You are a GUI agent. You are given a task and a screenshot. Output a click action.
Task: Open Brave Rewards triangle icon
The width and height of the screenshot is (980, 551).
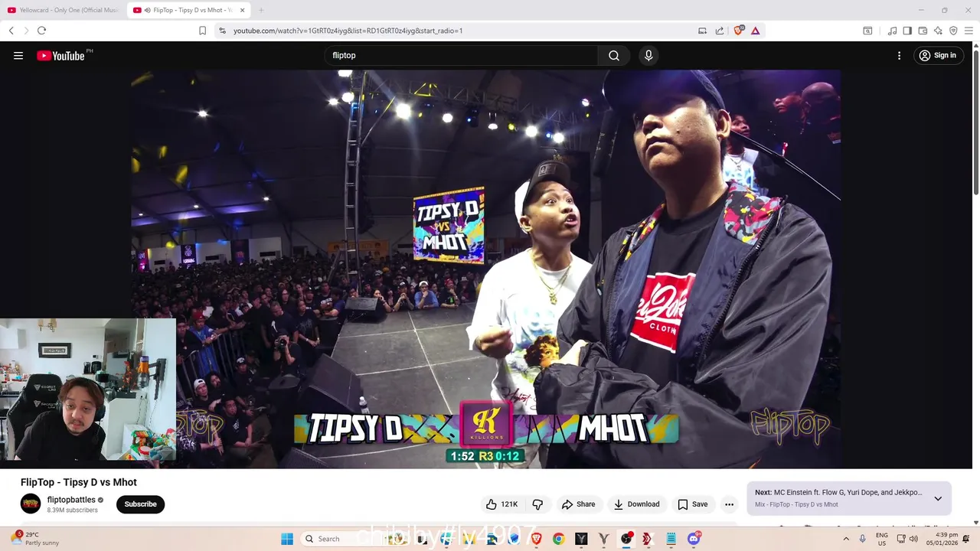point(755,31)
